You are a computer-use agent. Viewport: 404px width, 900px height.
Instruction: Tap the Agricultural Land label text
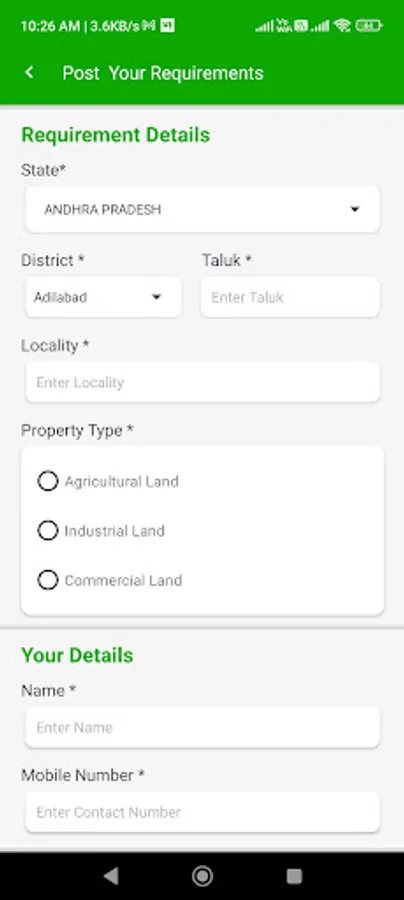[x=122, y=481]
